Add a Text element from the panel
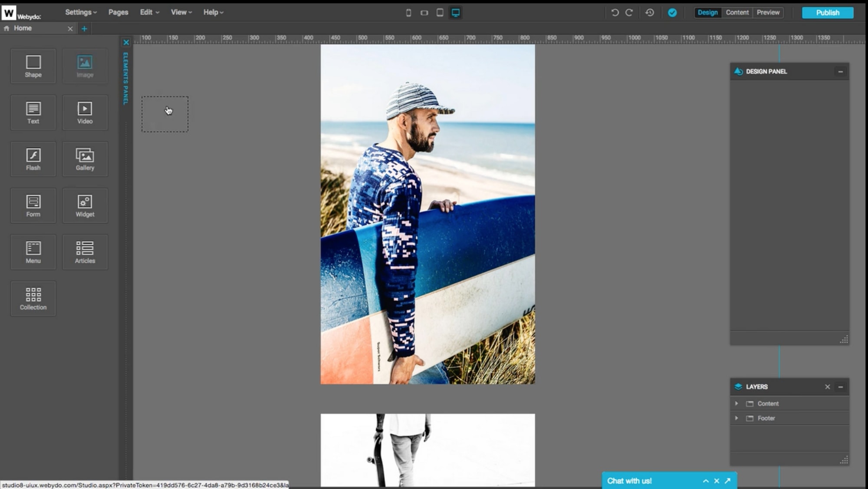Viewport: 868px width, 489px height. 33,112
